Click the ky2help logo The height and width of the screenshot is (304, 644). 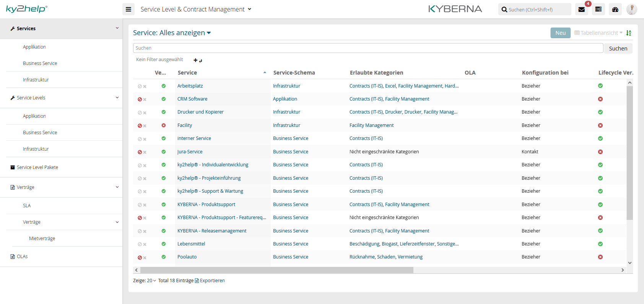tap(27, 9)
